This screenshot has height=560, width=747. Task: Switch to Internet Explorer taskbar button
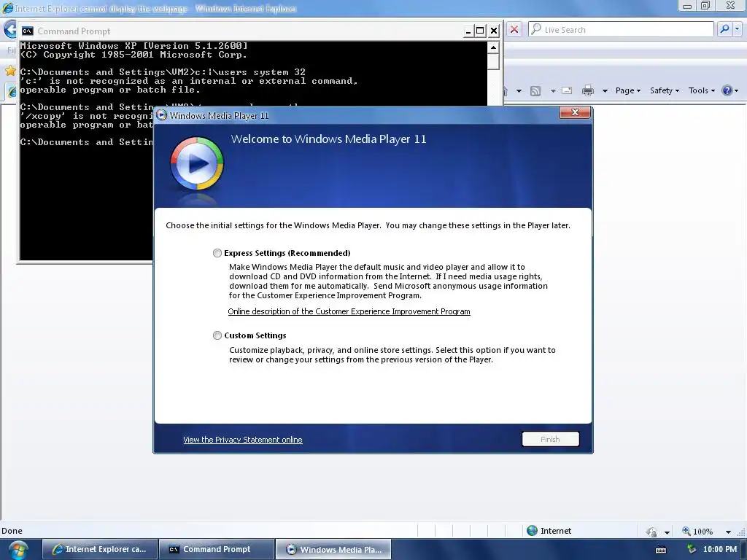(100, 549)
